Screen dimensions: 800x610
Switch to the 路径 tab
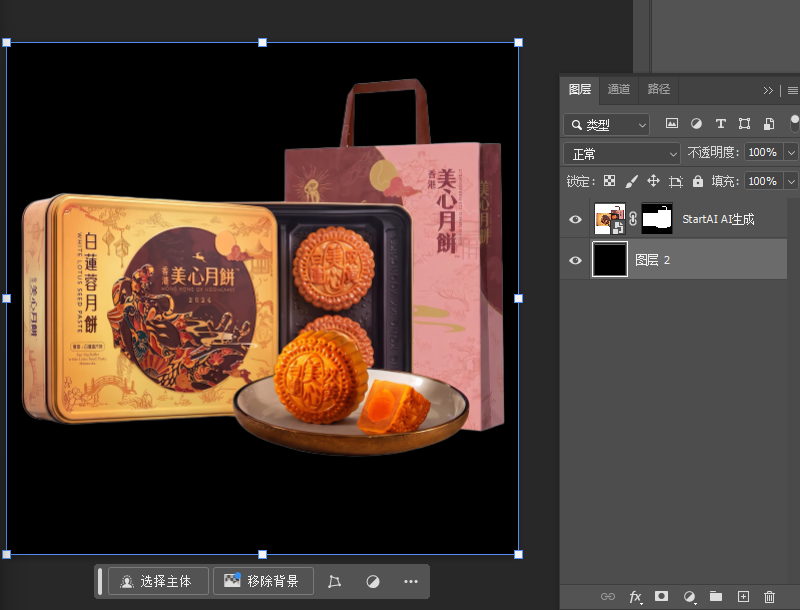tap(658, 89)
